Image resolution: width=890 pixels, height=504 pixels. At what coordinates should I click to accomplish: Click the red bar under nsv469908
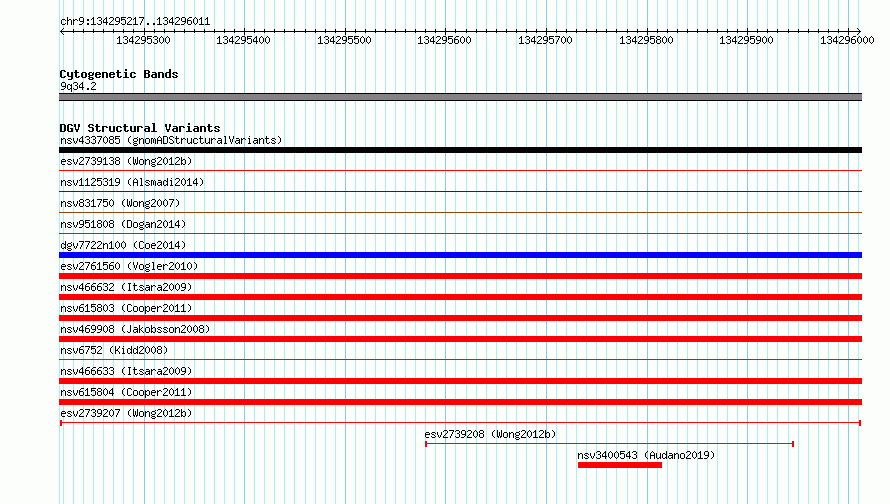tap(460, 339)
